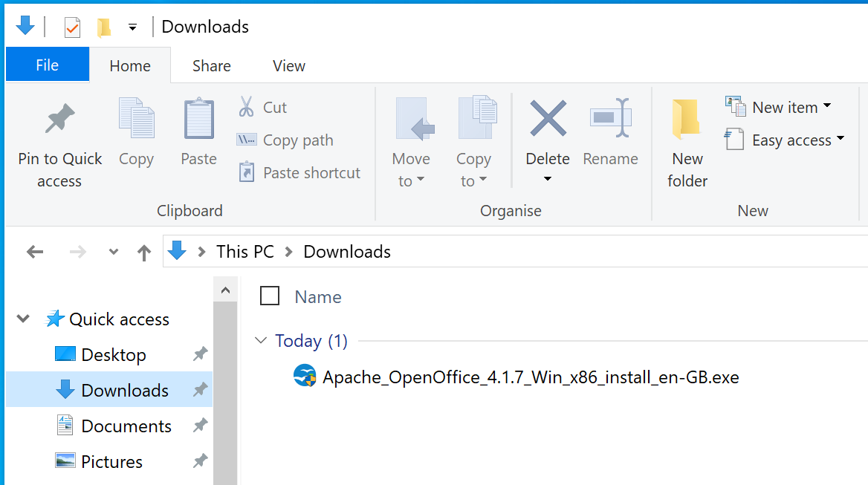Click the Cut scissors icon

tap(246, 107)
